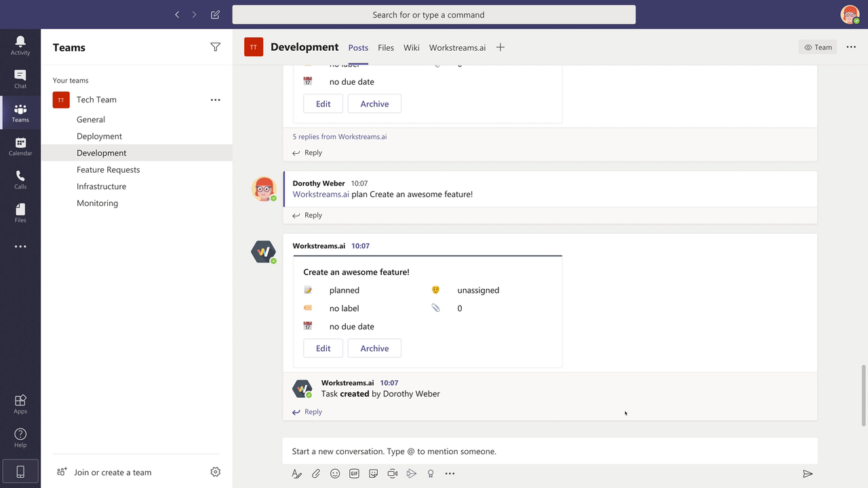Click Dorothy Weber's avatar in the post
This screenshot has height=488, width=868.
(264, 189)
